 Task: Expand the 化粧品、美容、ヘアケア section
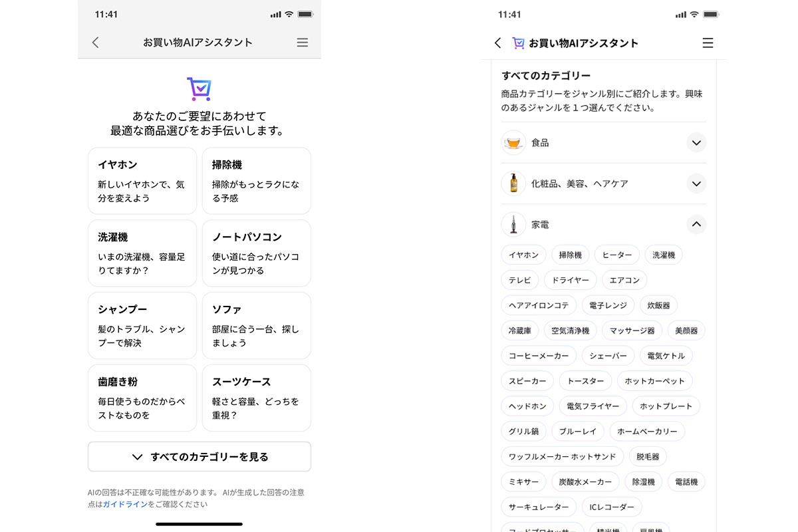(696, 184)
